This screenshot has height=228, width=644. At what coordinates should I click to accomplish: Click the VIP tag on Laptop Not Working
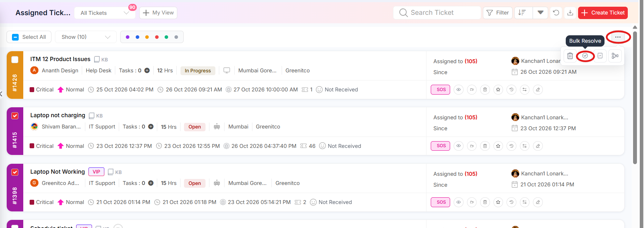tap(96, 172)
